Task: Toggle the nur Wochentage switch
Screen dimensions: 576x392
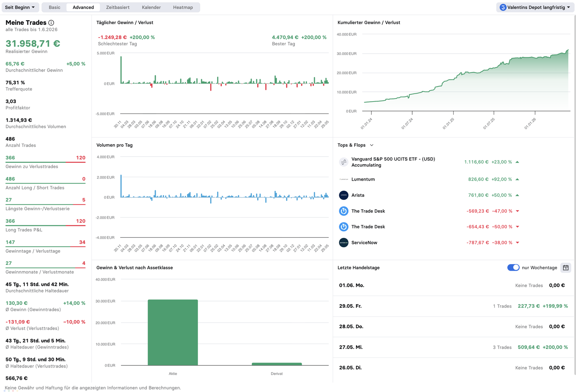Action: click(x=513, y=267)
